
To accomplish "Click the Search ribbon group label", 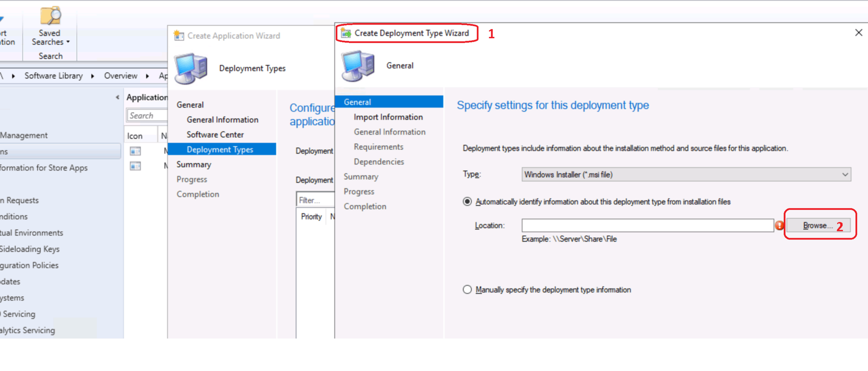I will tap(50, 56).
